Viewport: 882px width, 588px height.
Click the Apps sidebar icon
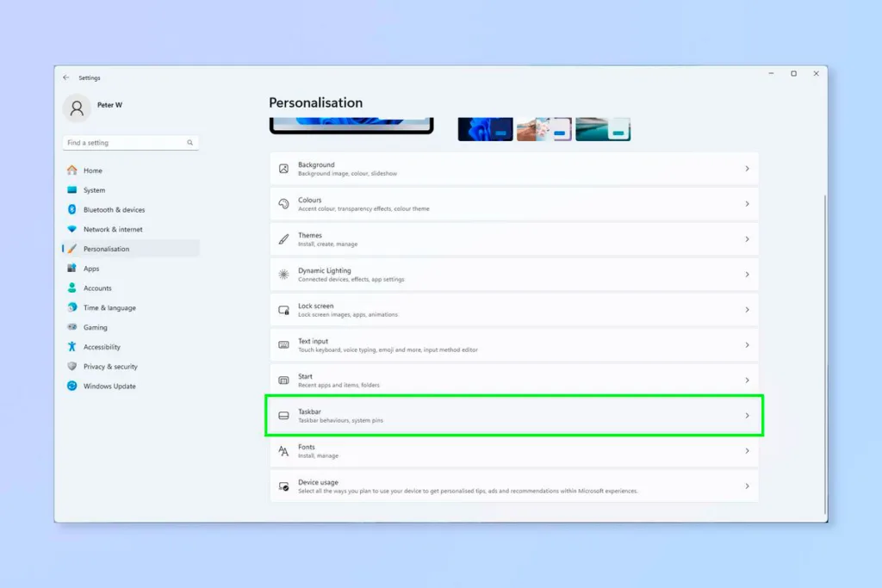point(72,268)
